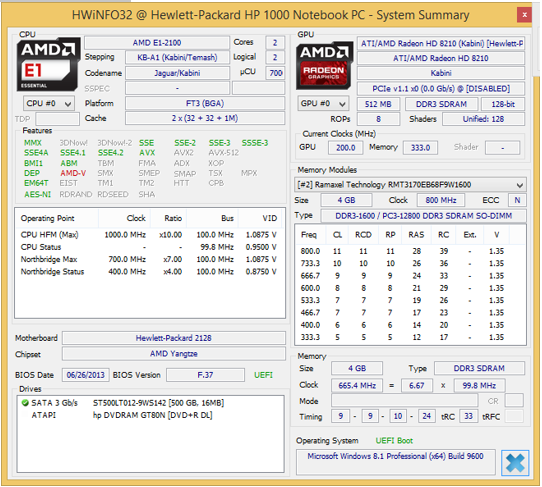The height and width of the screenshot is (487, 542).
Task: Click the Windows 8.1 Professional OS field
Action: click(395, 462)
